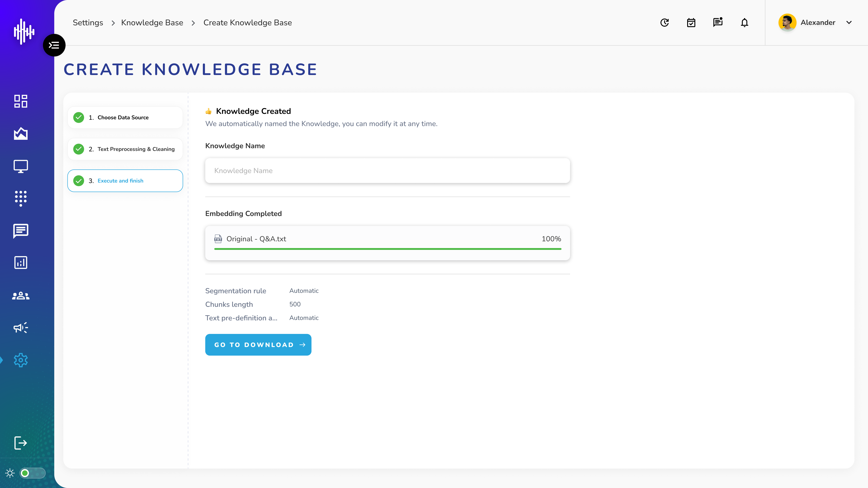Click the green check on Choose Data Source

pyautogui.click(x=79, y=117)
